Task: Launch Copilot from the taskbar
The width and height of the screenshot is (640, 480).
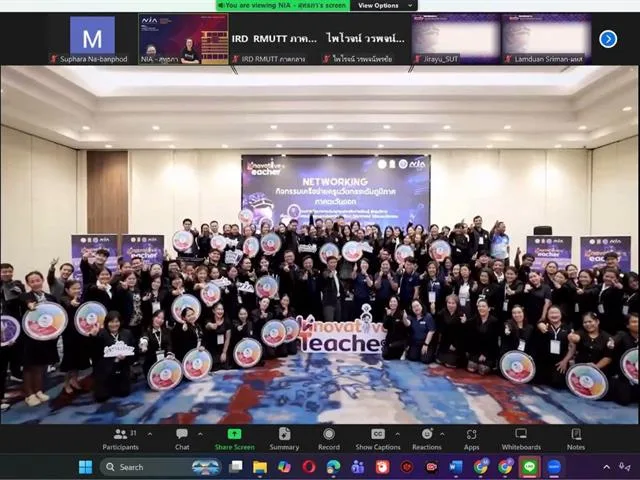Action: [x=284, y=467]
